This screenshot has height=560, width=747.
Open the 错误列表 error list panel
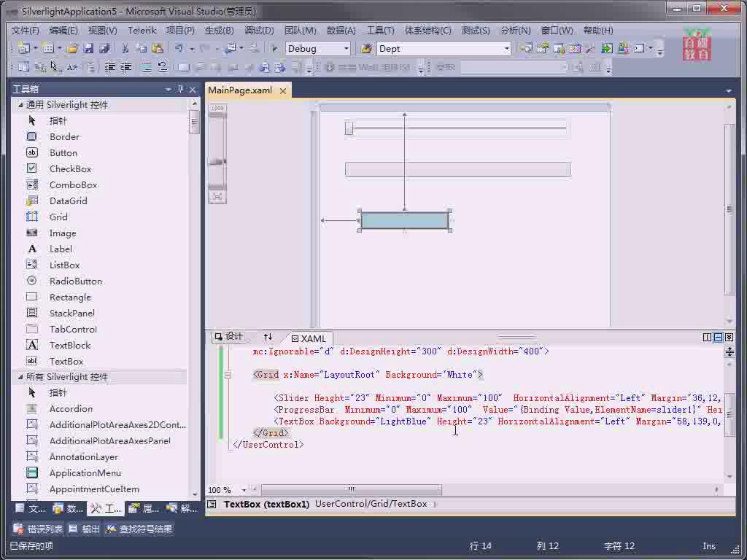[39, 529]
